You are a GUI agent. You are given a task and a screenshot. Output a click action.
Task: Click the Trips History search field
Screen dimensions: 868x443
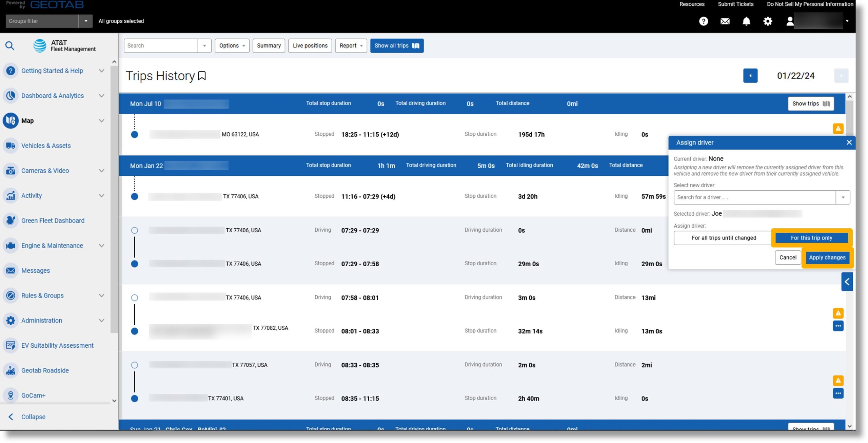pyautogui.click(x=160, y=46)
